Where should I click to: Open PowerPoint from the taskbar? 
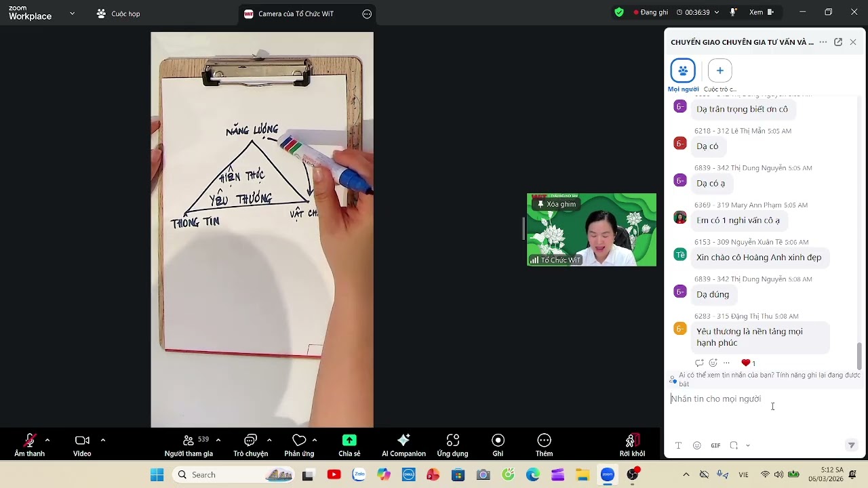[x=433, y=474]
